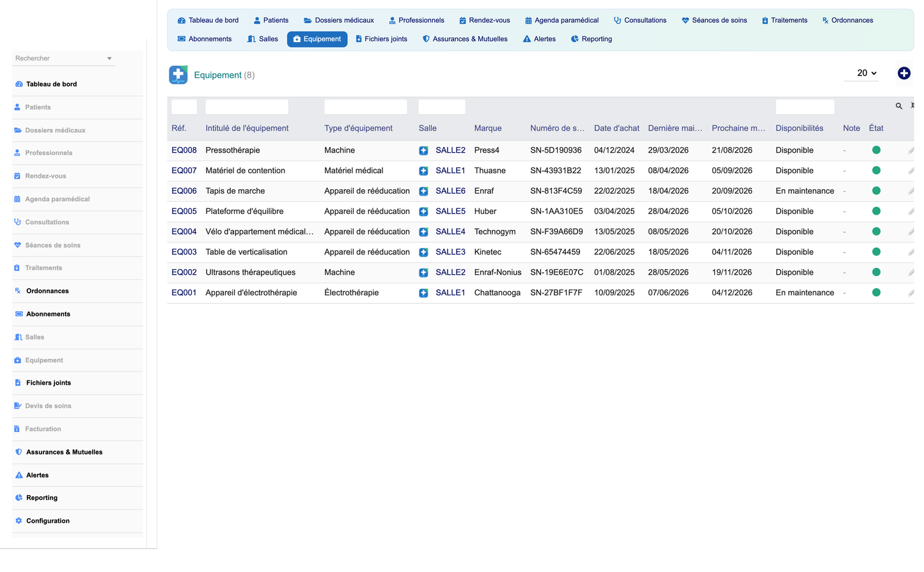The width and height of the screenshot is (924, 572).
Task: Click the Type d'équipement filter field
Action: pyautogui.click(x=366, y=107)
